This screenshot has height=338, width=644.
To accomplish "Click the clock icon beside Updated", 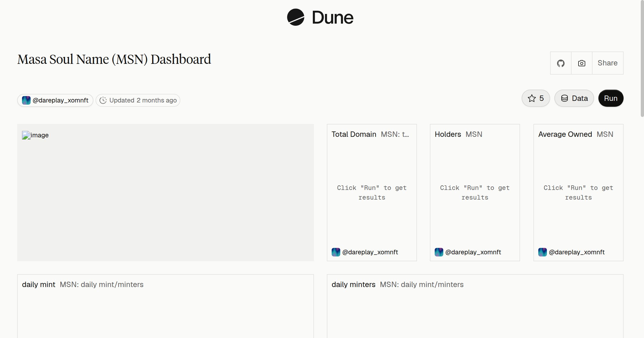I will tap(103, 100).
